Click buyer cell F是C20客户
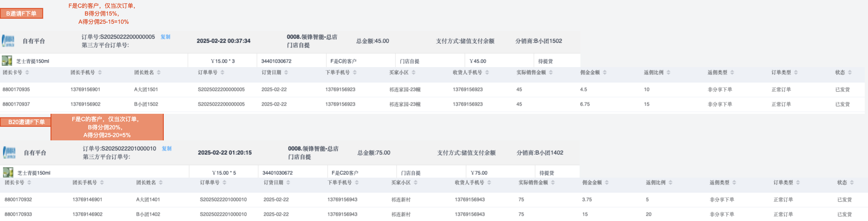868x221 pixels. 345,173
